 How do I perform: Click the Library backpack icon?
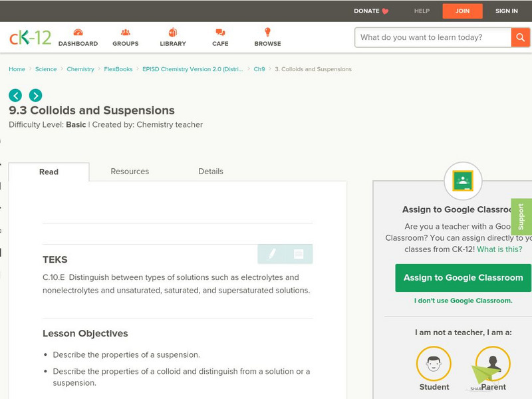tap(172, 31)
